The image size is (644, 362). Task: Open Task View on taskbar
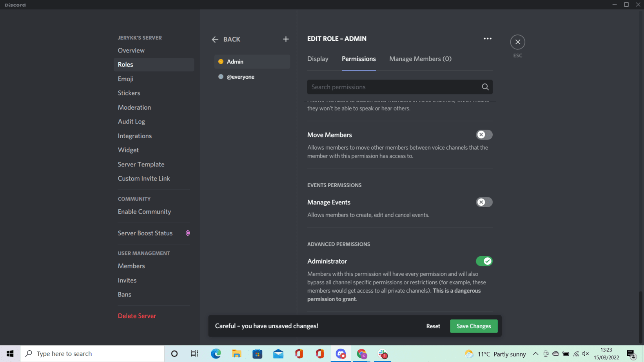click(x=194, y=354)
